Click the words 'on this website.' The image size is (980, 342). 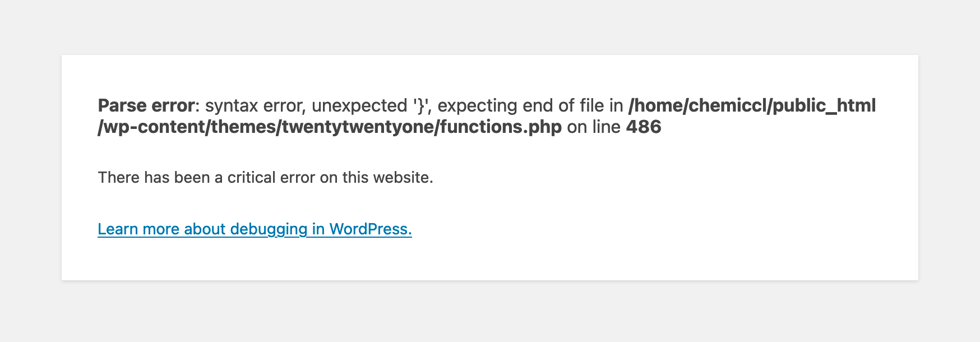pyautogui.click(x=377, y=178)
